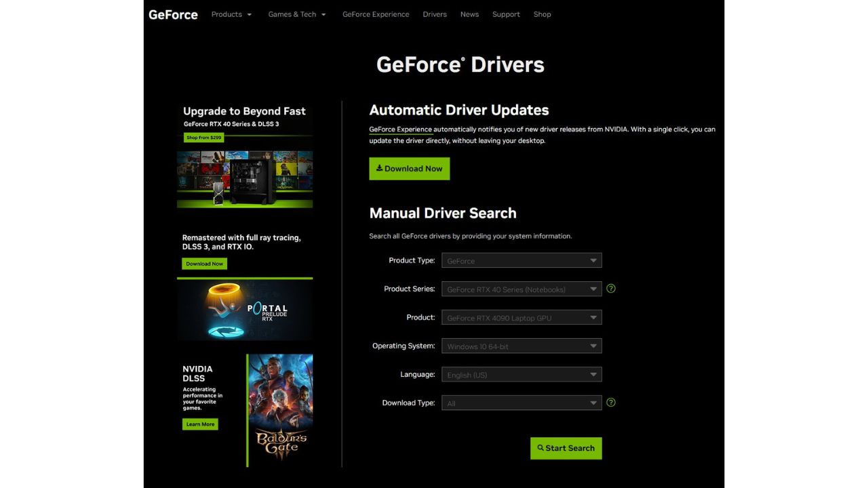Click the green Download Now driver button
This screenshot has width=868, height=488.
coord(410,169)
